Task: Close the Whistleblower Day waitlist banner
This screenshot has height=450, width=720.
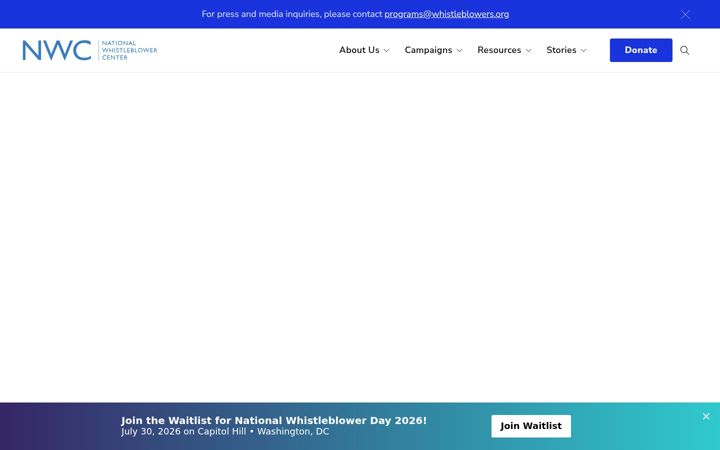Action: (706, 416)
